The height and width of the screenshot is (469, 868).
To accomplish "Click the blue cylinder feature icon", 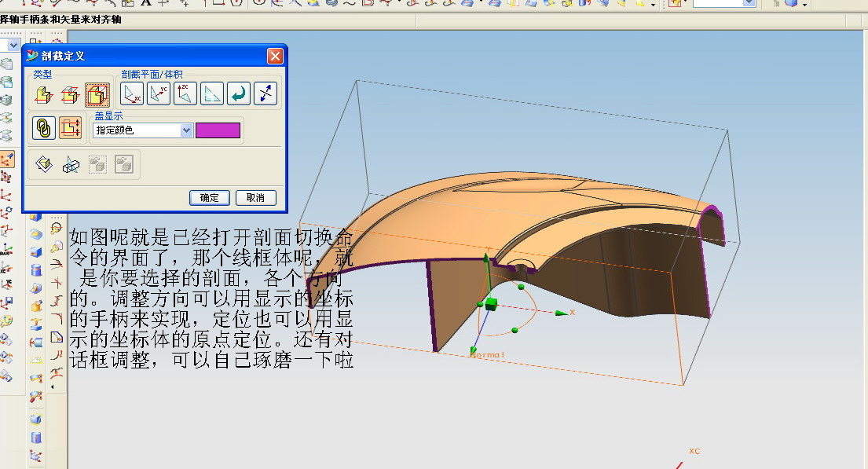I will click(x=36, y=269).
